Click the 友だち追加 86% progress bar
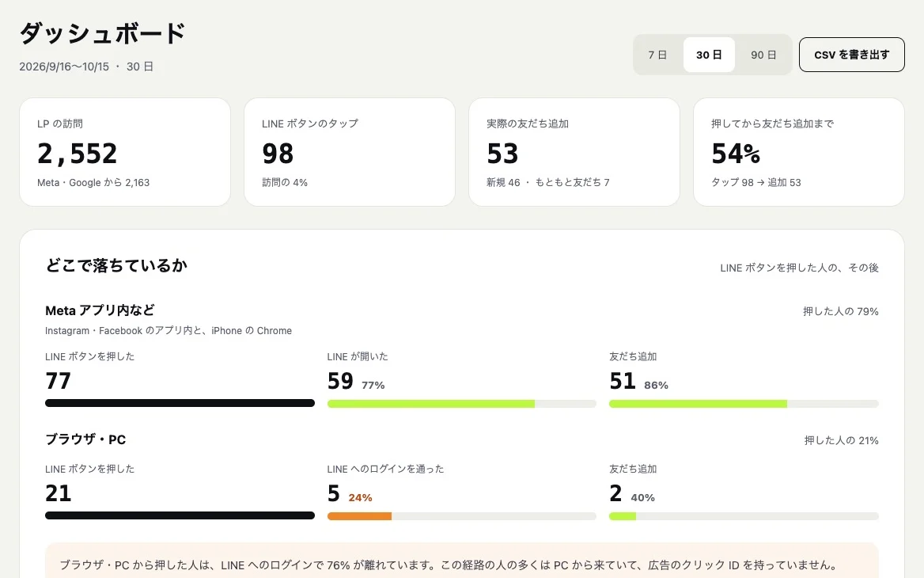This screenshot has width=924, height=578. [744, 404]
